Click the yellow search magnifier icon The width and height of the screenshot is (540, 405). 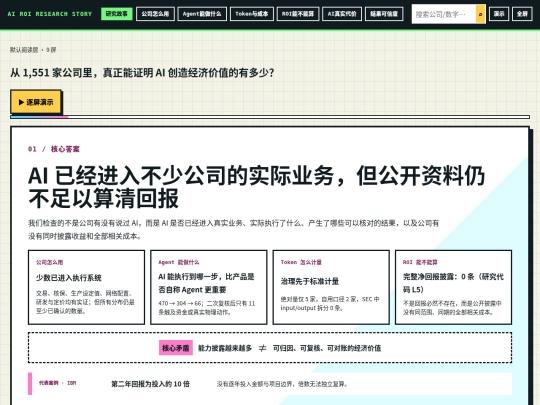click(x=480, y=14)
